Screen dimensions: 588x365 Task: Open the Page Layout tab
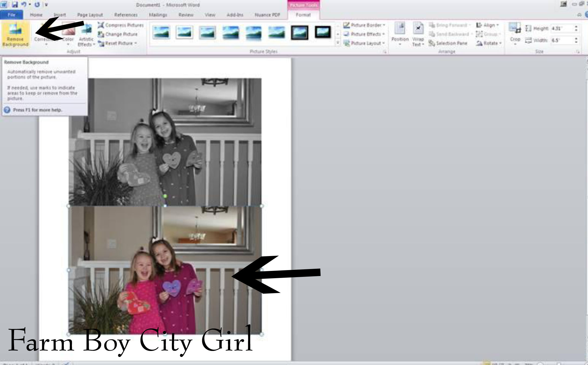pos(90,15)
